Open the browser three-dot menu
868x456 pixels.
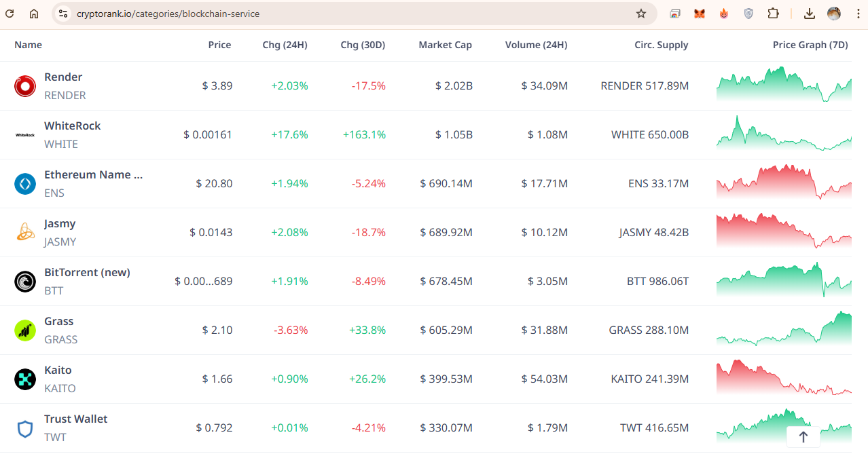click(x=858, y=14)
